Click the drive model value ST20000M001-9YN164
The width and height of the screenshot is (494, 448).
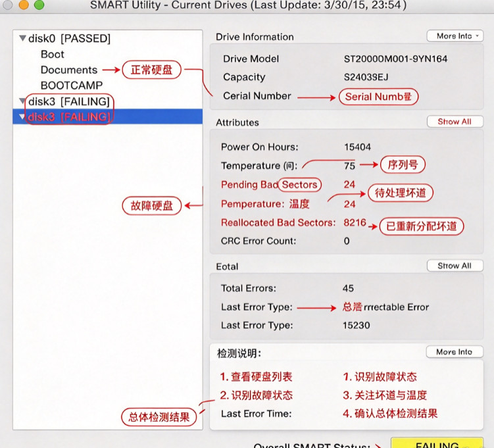pos(395,59)
